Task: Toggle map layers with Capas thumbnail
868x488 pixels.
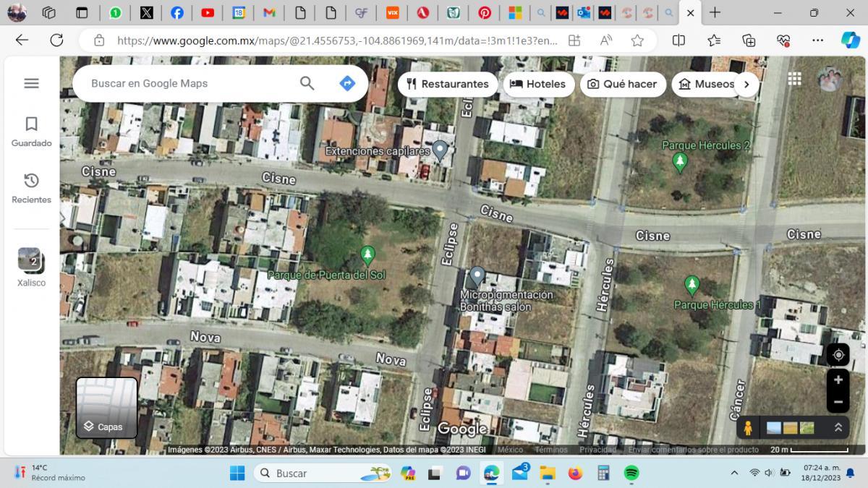Action: 106,408
